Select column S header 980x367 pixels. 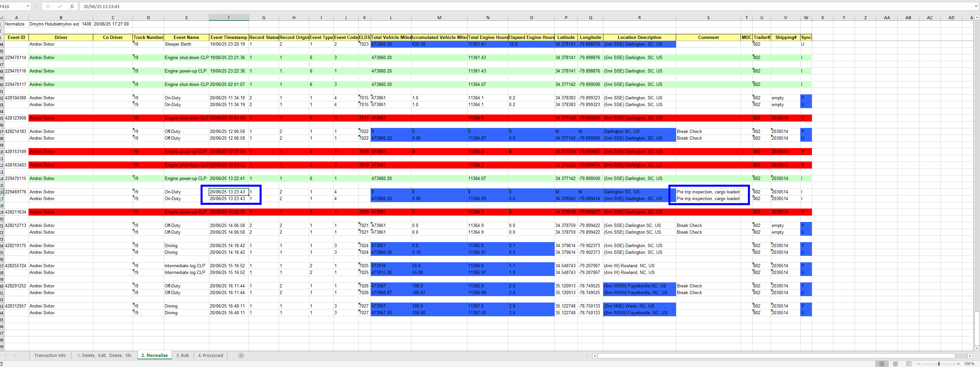[708, 17]
